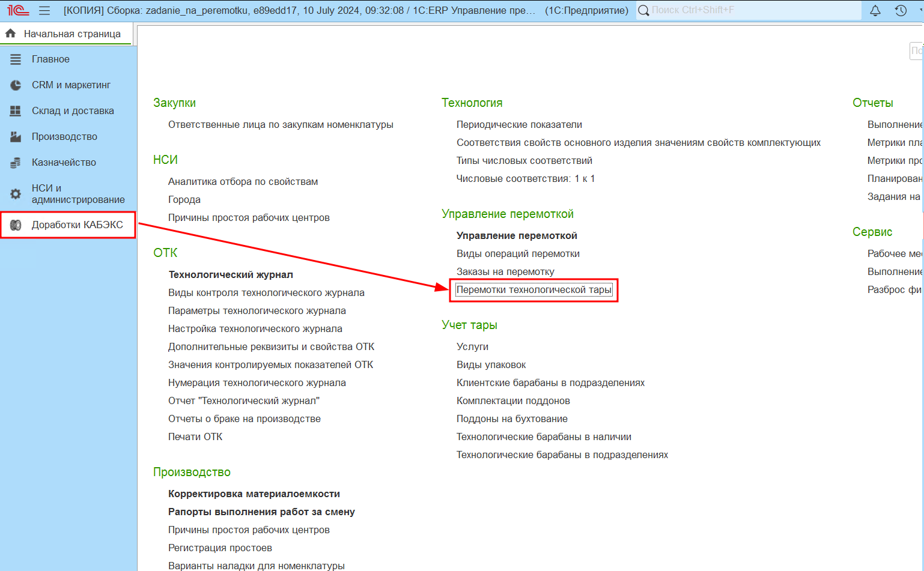Click the 1C logo icon

pos(18,11)
